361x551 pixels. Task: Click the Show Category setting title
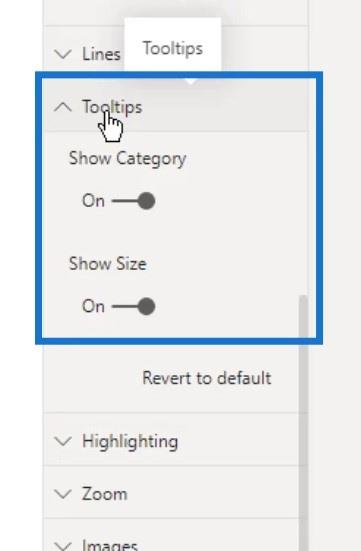click(x=128, y=159)
